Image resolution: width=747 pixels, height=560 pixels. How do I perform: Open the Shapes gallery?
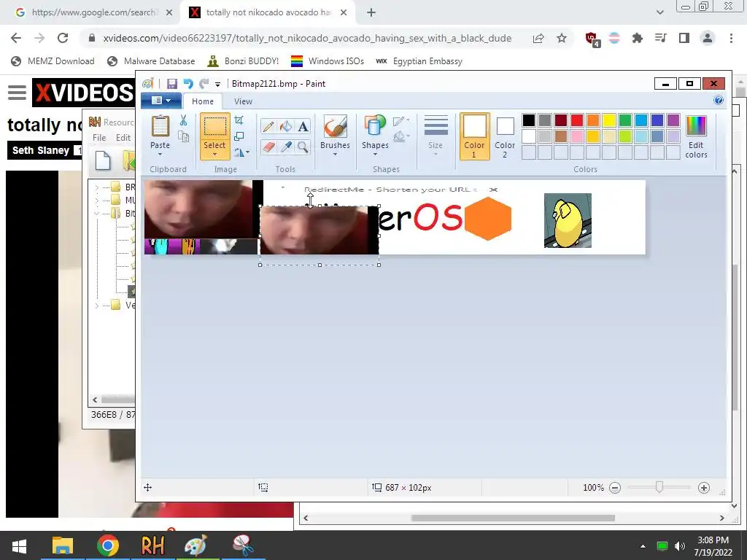click(x=375, y=136)
